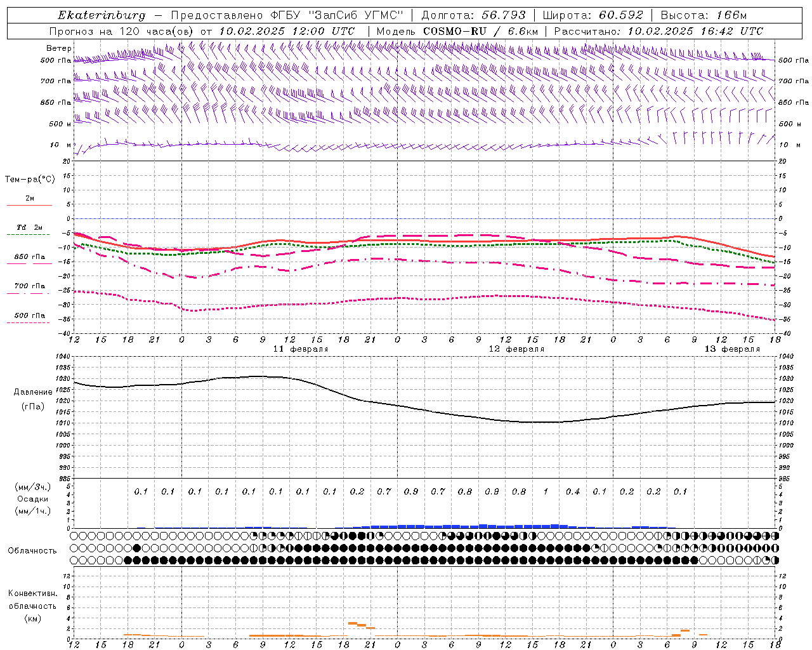Click the '2м' temperature legend entry
812x650 pixels.
(30, 198)
